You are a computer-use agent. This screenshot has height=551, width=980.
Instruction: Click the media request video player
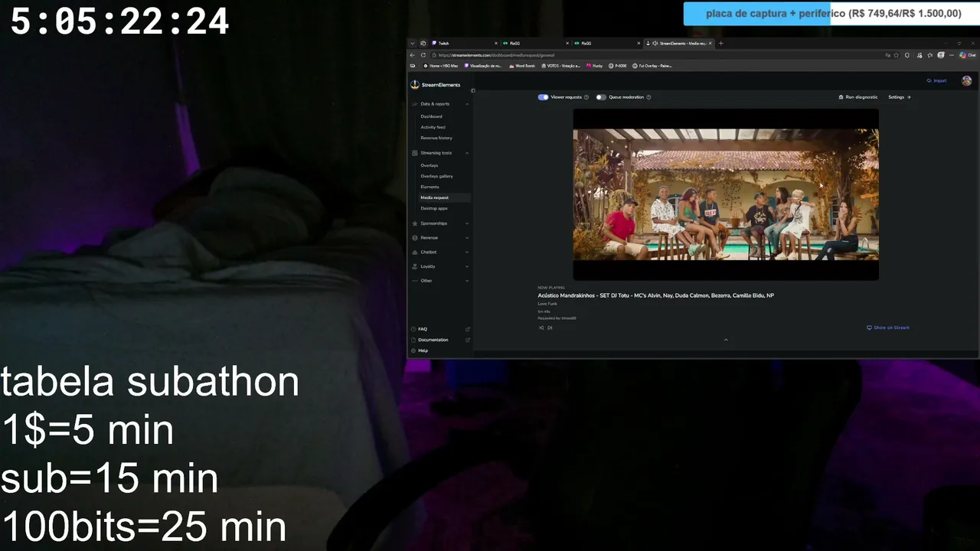tap(726, 194)
